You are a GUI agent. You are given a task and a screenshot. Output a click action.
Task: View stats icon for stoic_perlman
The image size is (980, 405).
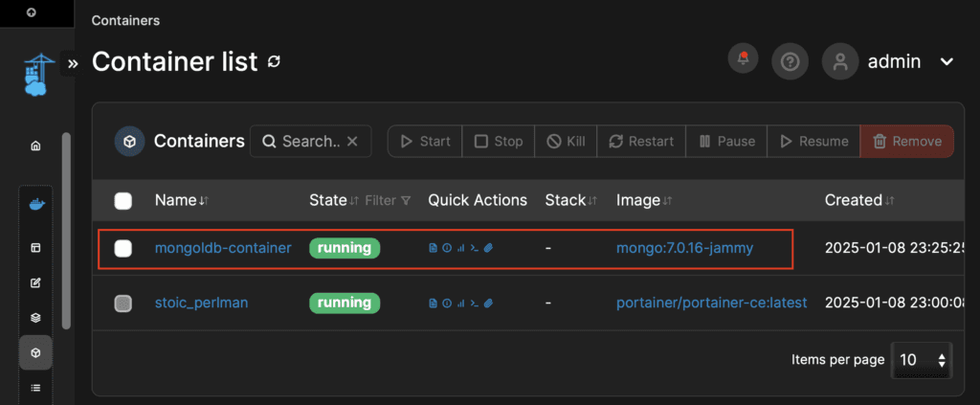(x=460, y=304)
